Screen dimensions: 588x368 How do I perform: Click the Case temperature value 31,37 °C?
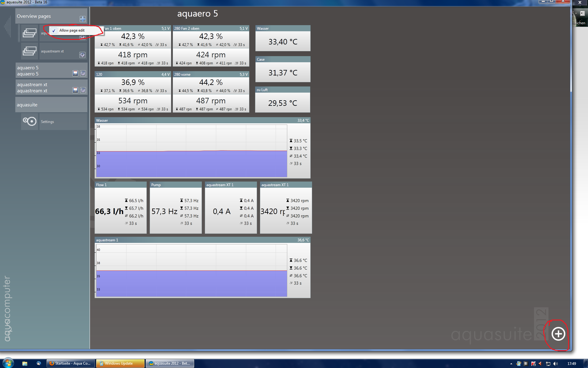point(283,73)
